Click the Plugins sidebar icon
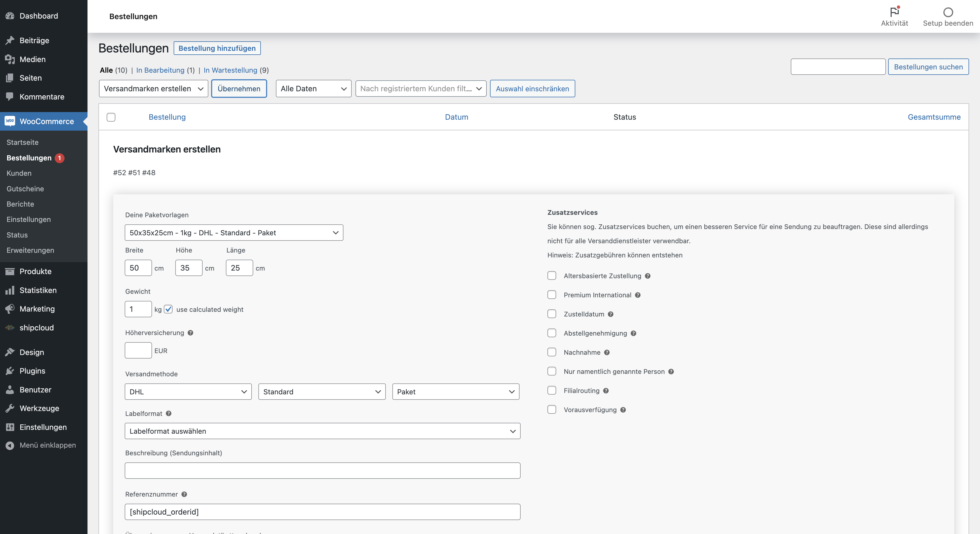980x534 pixels. point(10,370)
